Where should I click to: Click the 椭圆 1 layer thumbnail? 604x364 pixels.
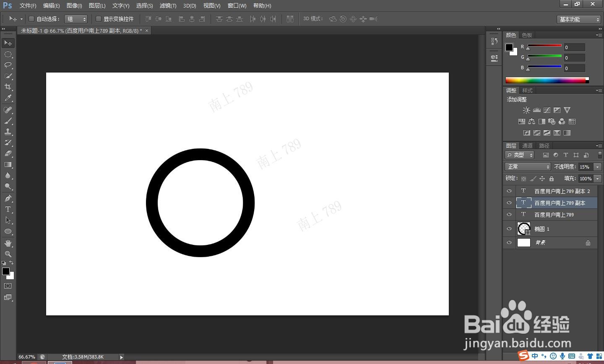[x=524, y=229]
